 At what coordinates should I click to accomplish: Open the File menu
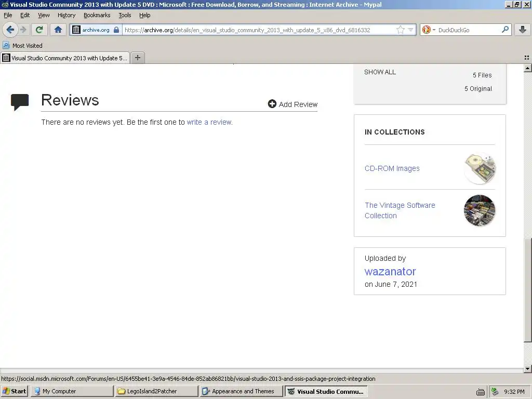[8, 15]
